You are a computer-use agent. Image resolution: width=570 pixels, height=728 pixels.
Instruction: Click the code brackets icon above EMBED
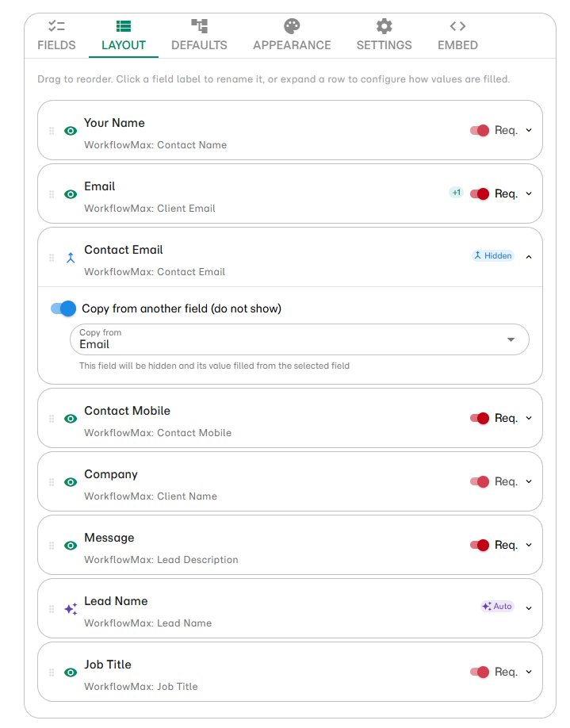click(457, 26)
